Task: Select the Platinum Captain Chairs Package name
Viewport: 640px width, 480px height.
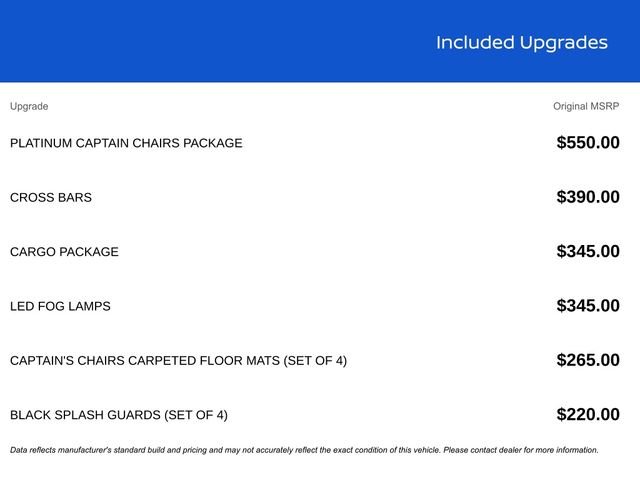Action: (126, 143)
